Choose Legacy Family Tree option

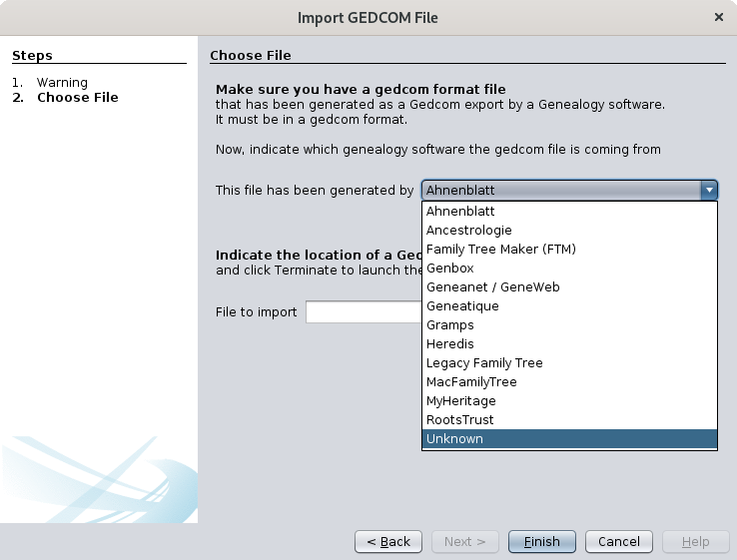(569, 363)
